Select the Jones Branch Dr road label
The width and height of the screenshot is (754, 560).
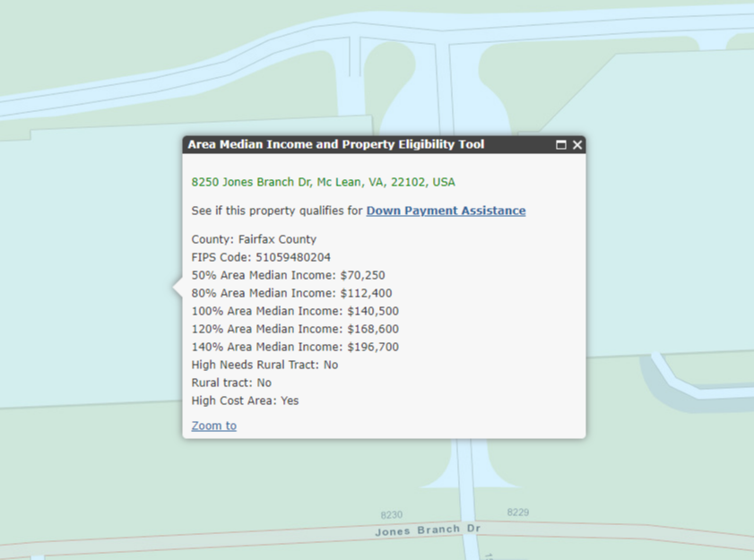point(427,530)
